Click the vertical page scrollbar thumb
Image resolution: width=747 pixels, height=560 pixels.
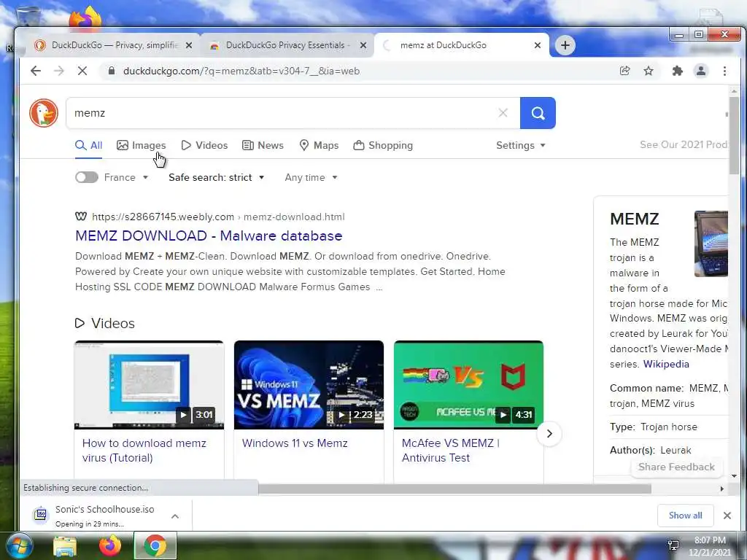coord(734,136)
